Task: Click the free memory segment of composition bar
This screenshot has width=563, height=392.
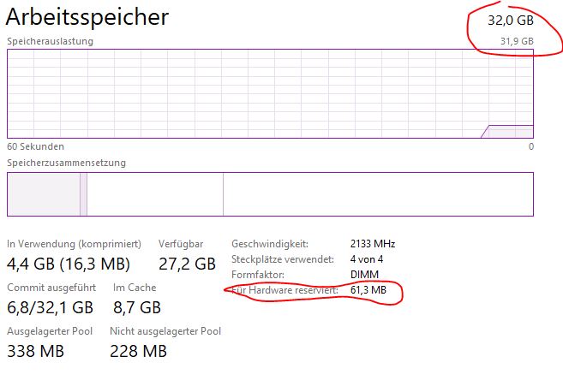Action: 377,194
